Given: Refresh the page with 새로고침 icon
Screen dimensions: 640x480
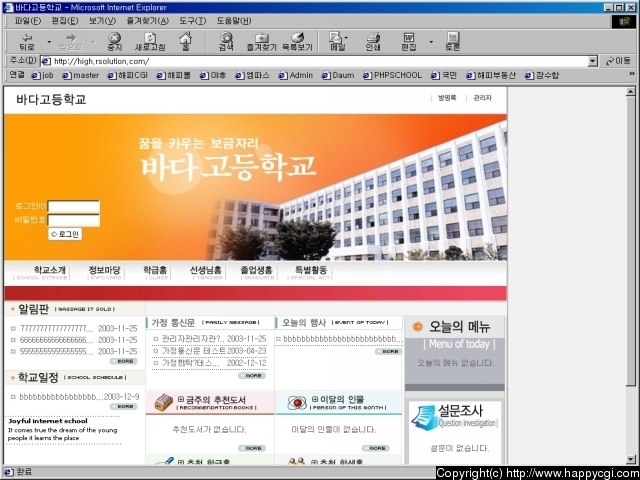Looking at the screenshot, I should (150, 42).
